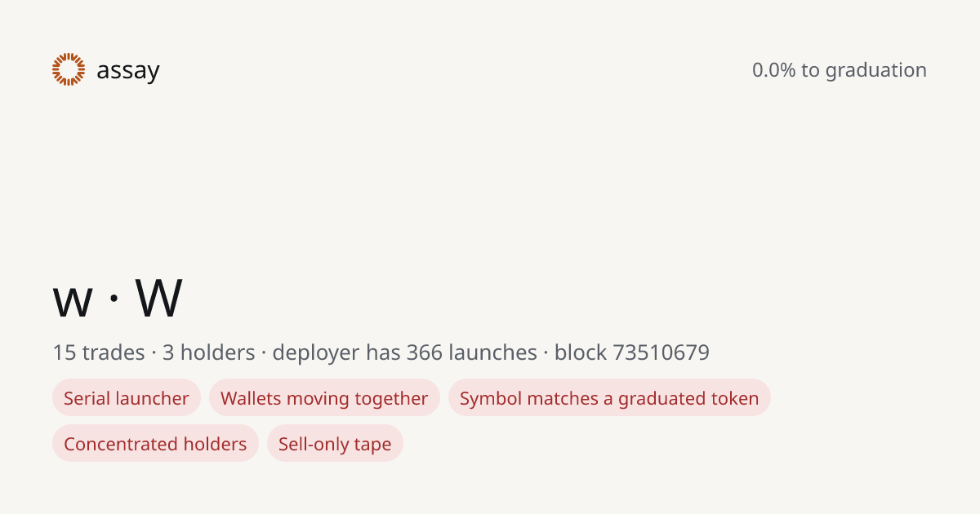The image size is (980, 514).
Task: Open the block 73510679 reference
Action: tap(632, 352)
